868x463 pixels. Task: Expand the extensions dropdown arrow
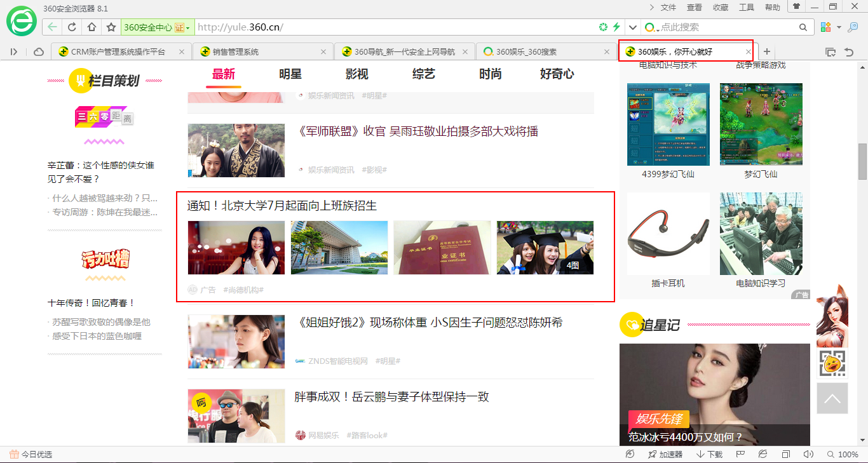click(x=839, y=27)
